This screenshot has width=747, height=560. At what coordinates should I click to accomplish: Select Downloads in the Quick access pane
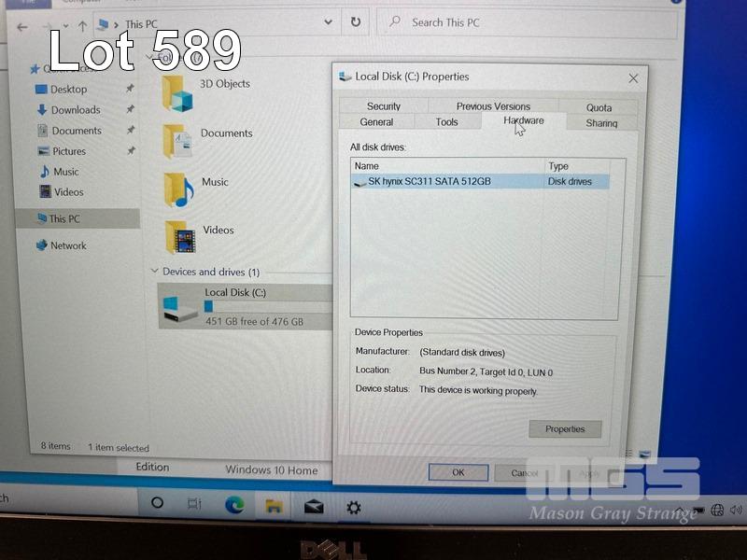pos(75,110)
